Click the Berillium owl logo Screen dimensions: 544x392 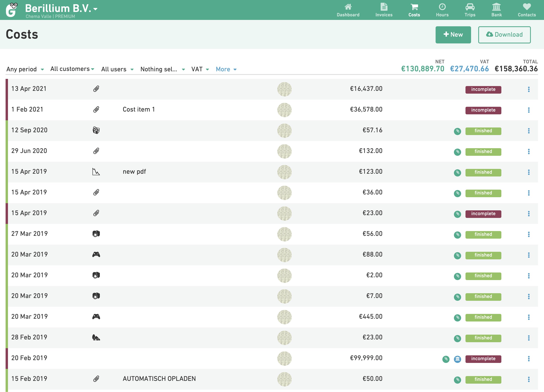[x=12, y=10]
